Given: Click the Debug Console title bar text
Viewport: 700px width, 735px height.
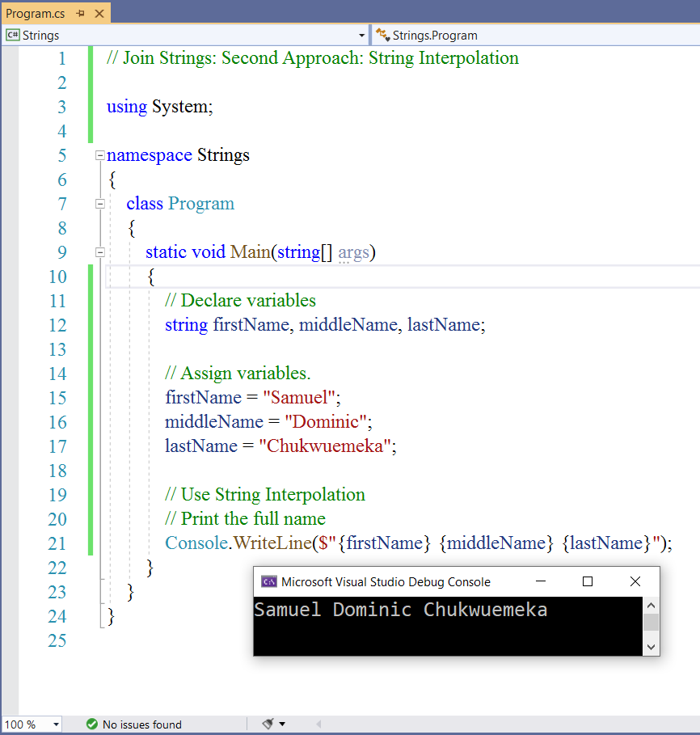Looking at the screenshot, I should (x=386, y=581).
